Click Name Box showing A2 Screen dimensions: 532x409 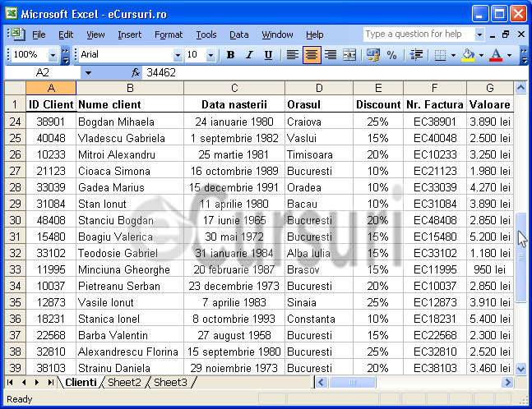point(43,72)
